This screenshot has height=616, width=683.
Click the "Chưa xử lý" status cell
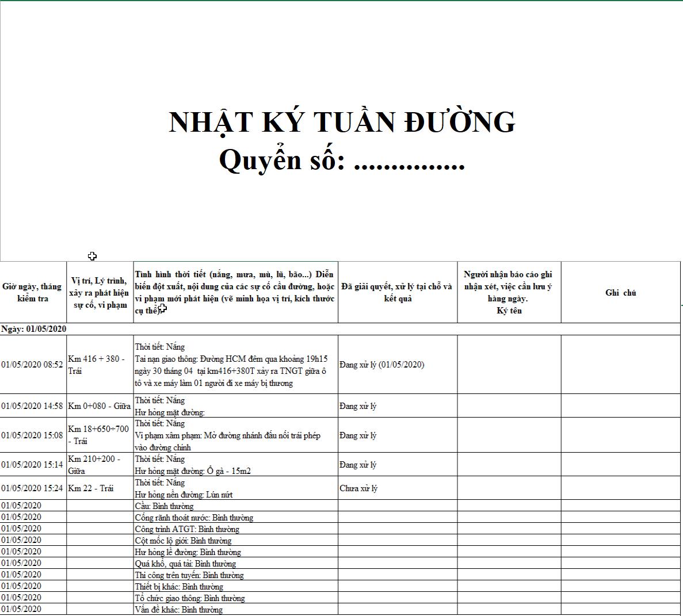(358, 488)
